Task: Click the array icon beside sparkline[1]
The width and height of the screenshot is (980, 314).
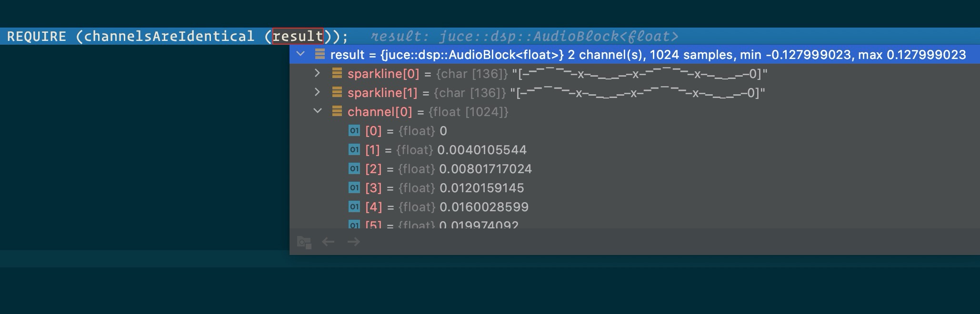Action: coord(337,92)
